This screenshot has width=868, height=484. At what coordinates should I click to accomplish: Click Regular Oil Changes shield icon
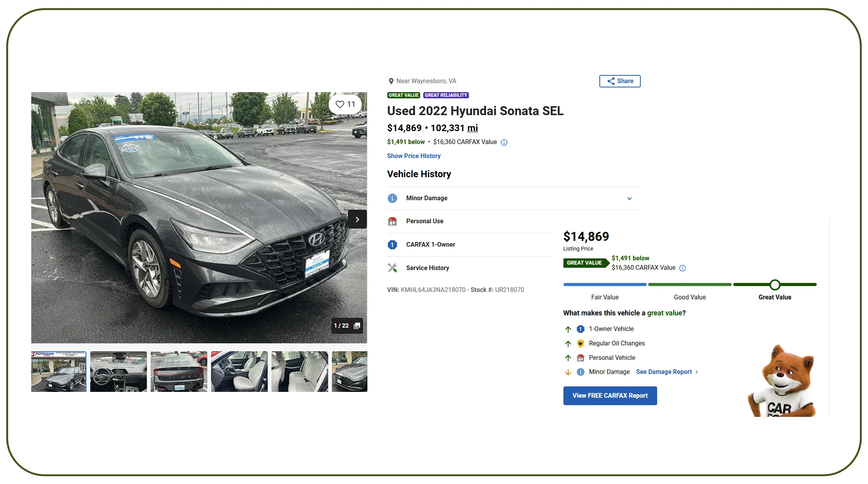click(581, 343)
